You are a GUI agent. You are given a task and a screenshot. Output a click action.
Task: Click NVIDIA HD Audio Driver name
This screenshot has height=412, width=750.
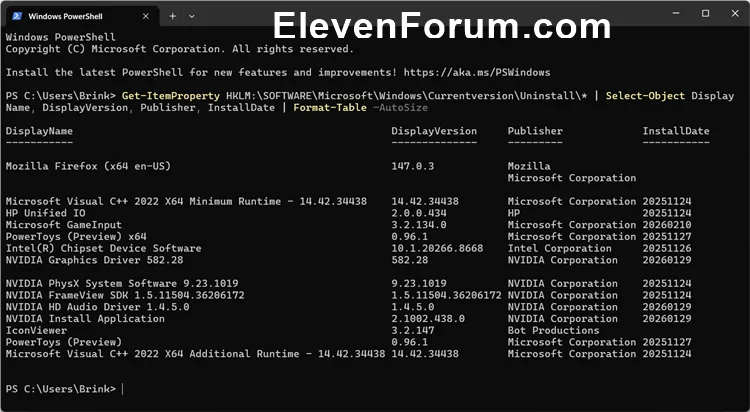(x=98, y=307)
